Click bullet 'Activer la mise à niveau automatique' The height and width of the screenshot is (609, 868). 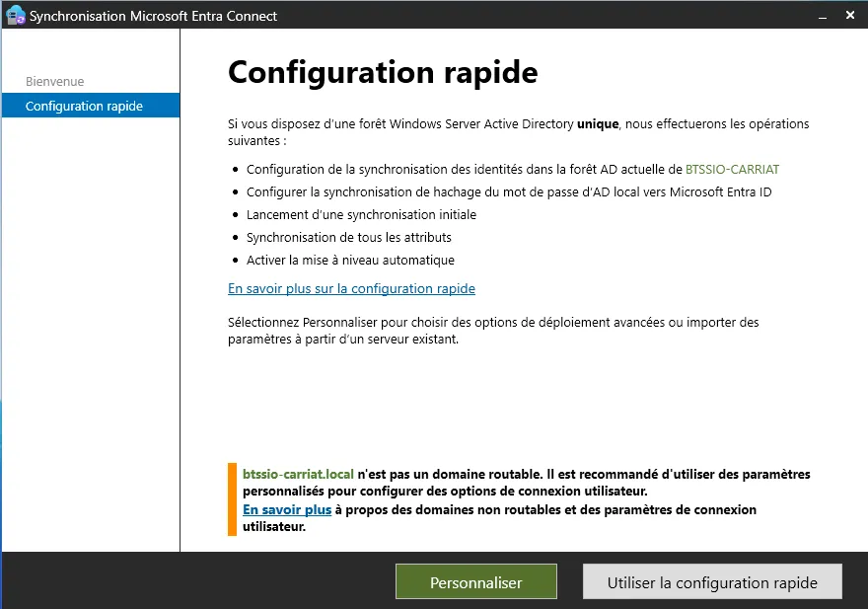tap(350, 261)
